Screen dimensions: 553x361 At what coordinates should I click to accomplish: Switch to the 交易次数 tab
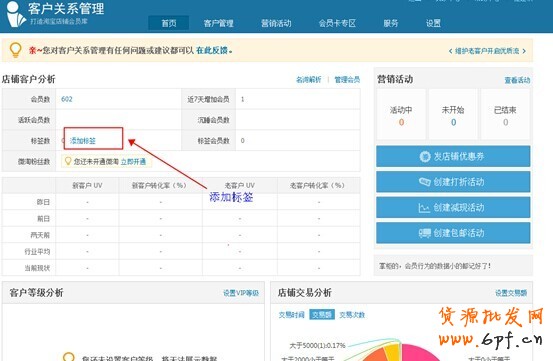[x=352, y=315]
